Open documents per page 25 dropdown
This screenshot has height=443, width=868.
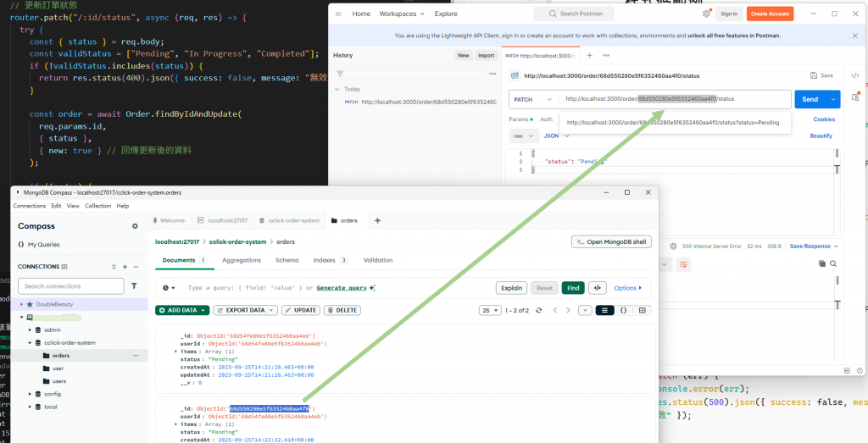click(x=490, y=310)
